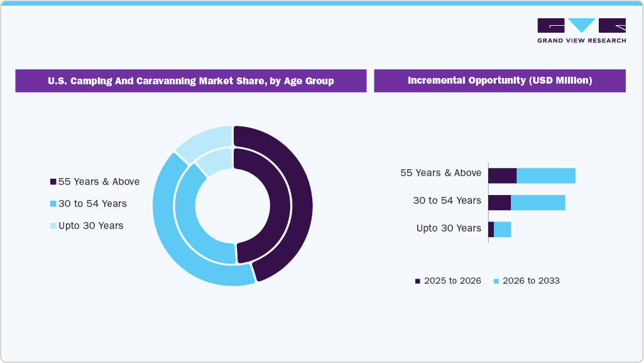Toggle the Upto 30 Years legend item

pos(91,225)
